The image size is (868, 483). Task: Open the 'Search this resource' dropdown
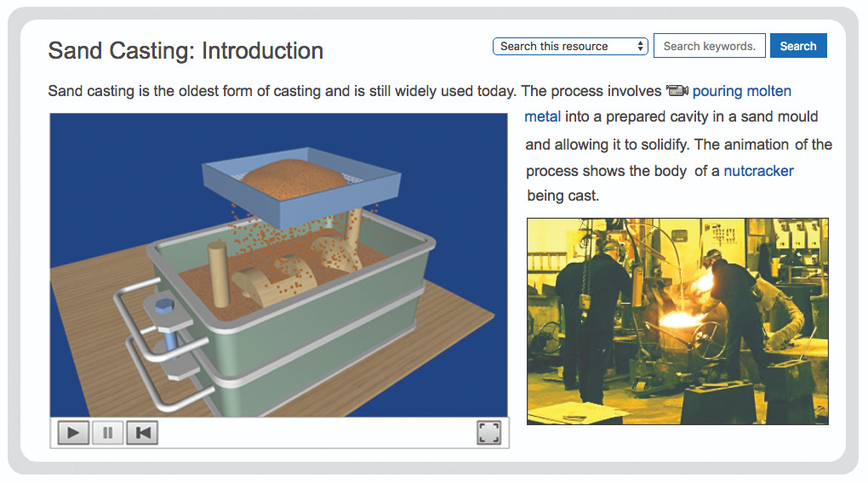570,47
